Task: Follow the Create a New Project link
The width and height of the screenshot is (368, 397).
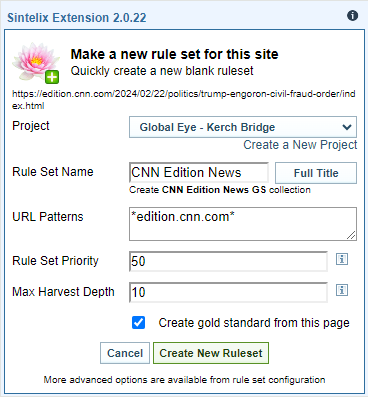Action: [x=300, y=145]
